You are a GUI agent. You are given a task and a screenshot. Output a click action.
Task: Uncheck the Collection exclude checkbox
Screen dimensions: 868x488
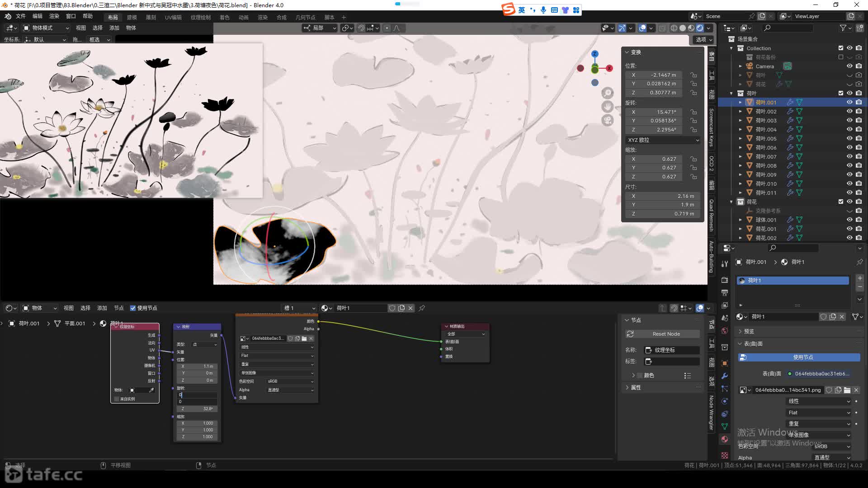(841, 48)
